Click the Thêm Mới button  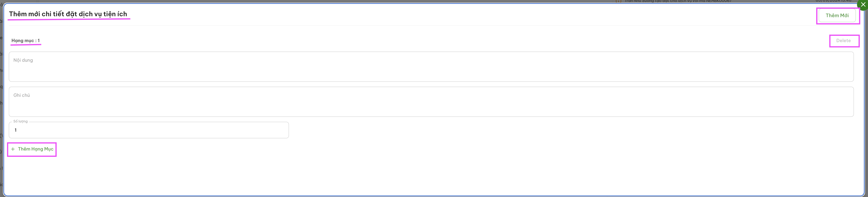click(x=837, y=15)
